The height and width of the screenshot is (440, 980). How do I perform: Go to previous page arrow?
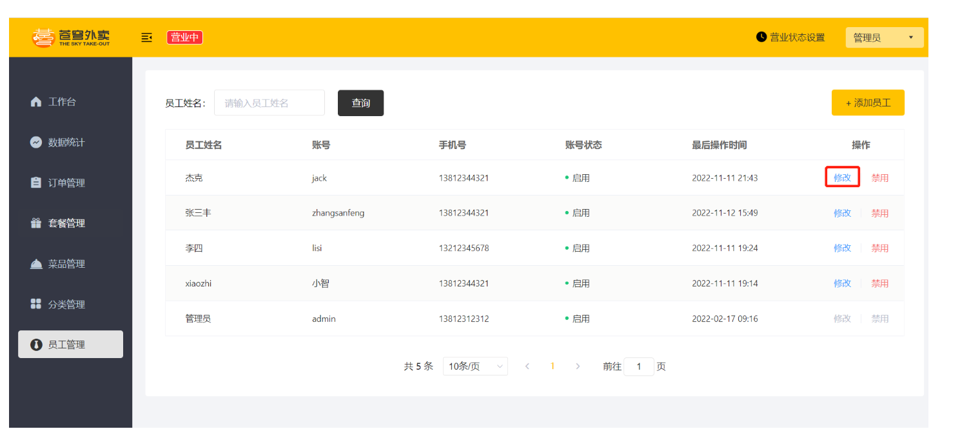(x=527, y=366)
